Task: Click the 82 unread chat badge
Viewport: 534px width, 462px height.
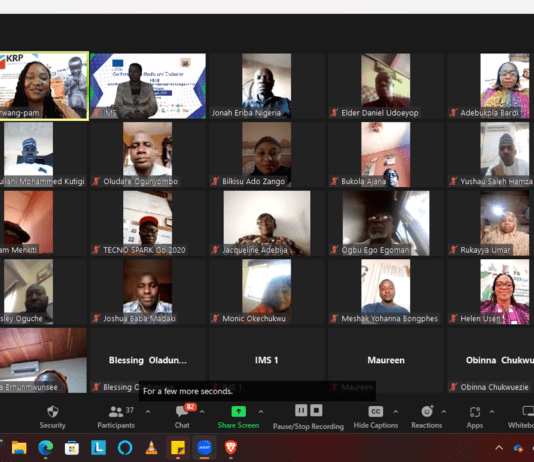Action: (x=190, y=407)
